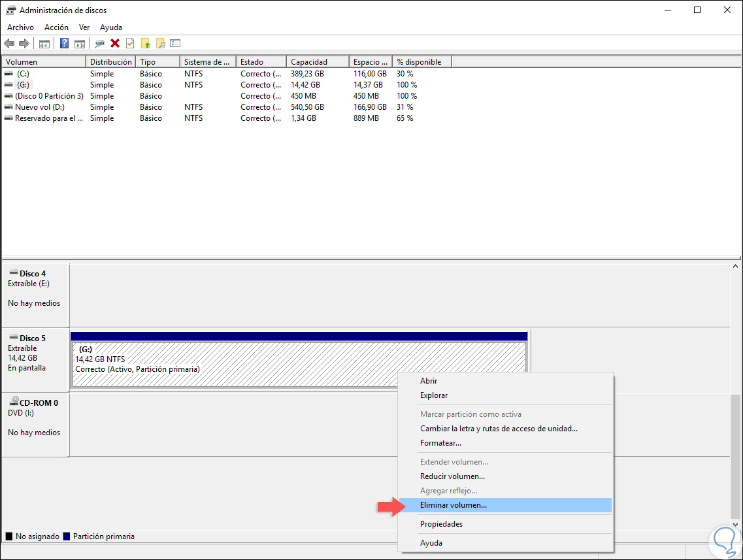Click the Disco 4 Extraíble (E:) label panel
The height and width of the screenshot is (560, 743).
(x=35, y=295)
